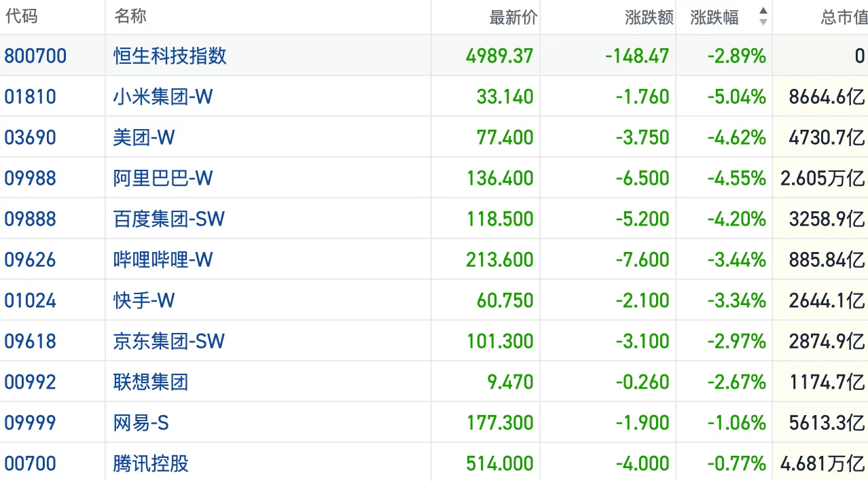Click stock code 01024
The height and width of the screenshot is (481, 868).
click(31, 300)
